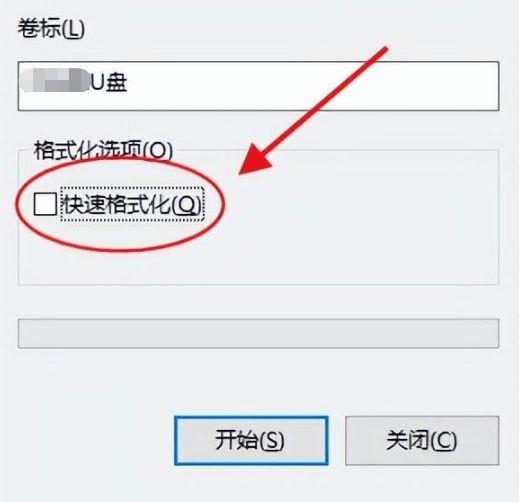Click the 格式化选项(O) group title
The image size is (519, 502).
click(x=103, y=150)
